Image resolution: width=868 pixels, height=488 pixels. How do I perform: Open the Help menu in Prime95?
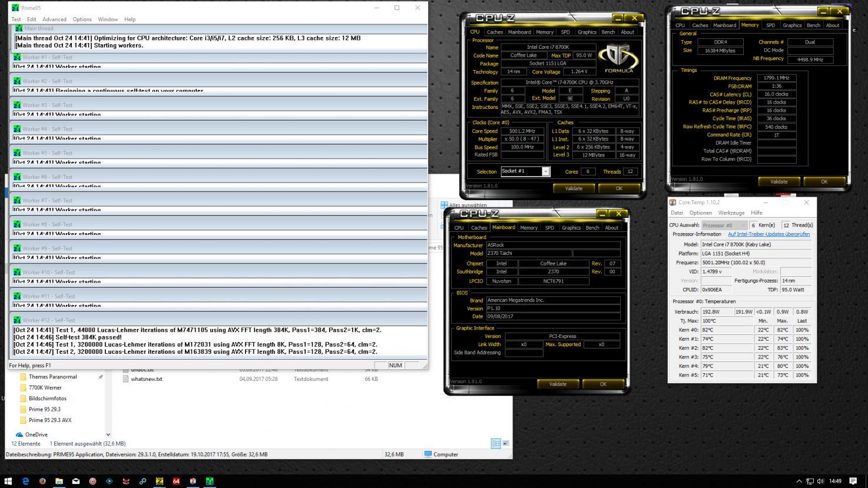click(130, 19)
